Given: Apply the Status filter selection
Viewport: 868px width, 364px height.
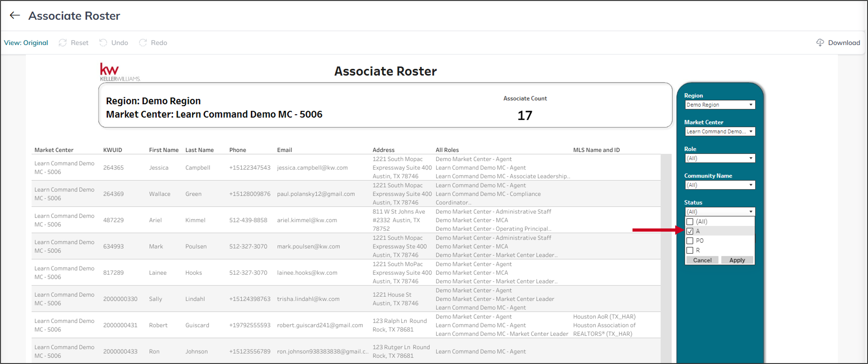Looking at the screenshot, I should (x=737, y=260).
